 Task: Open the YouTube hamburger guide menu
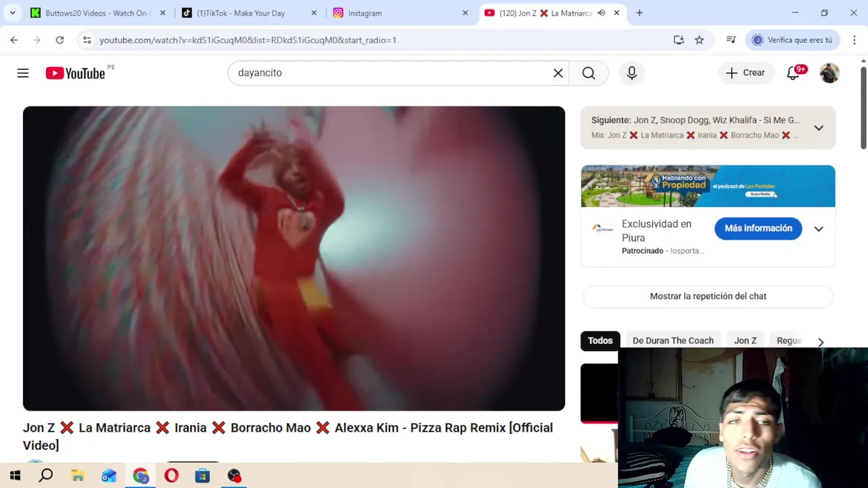pyautogui.click(x=23, y=73)
